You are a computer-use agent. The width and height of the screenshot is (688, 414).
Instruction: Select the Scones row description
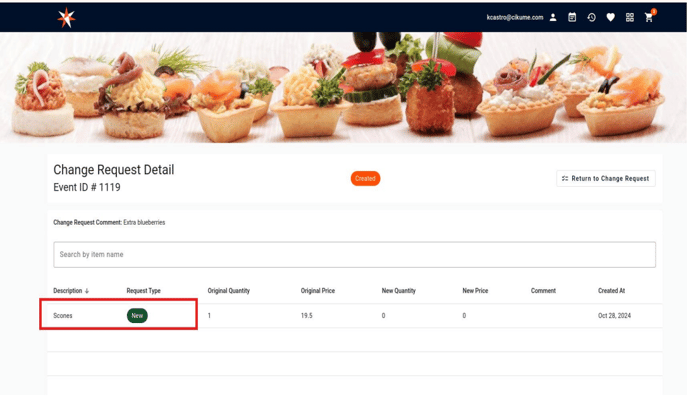[x=63, y=316]
